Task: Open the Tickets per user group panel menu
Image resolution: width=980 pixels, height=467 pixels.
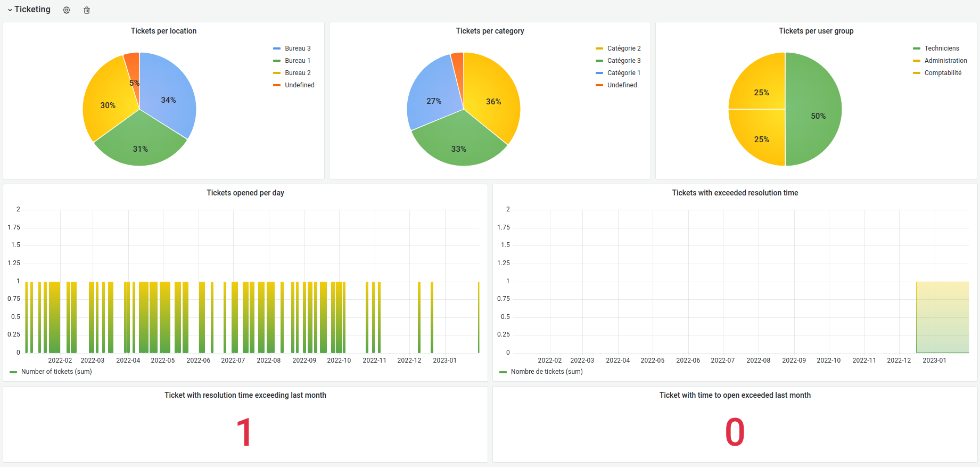Action: (816, 31)
